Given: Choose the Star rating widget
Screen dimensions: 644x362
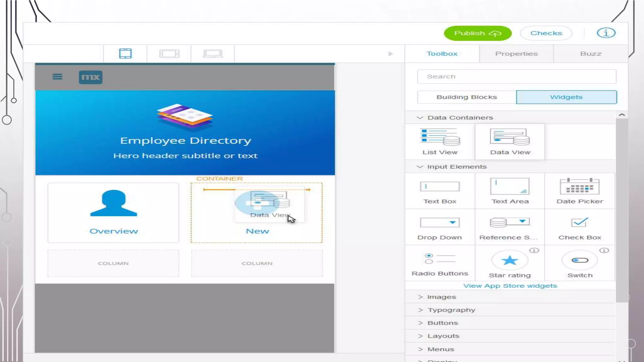Looking at the screenshot, I should tap(510, 263).
